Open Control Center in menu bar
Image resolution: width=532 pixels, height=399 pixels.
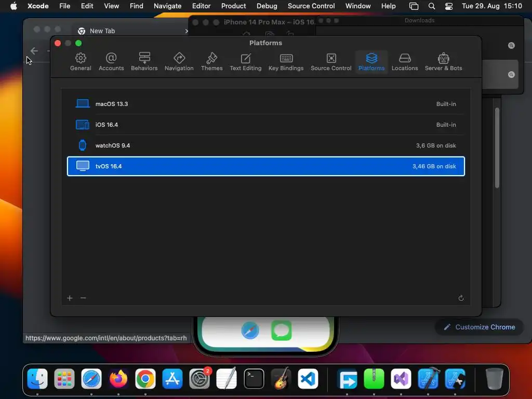(x=449, y=6)
